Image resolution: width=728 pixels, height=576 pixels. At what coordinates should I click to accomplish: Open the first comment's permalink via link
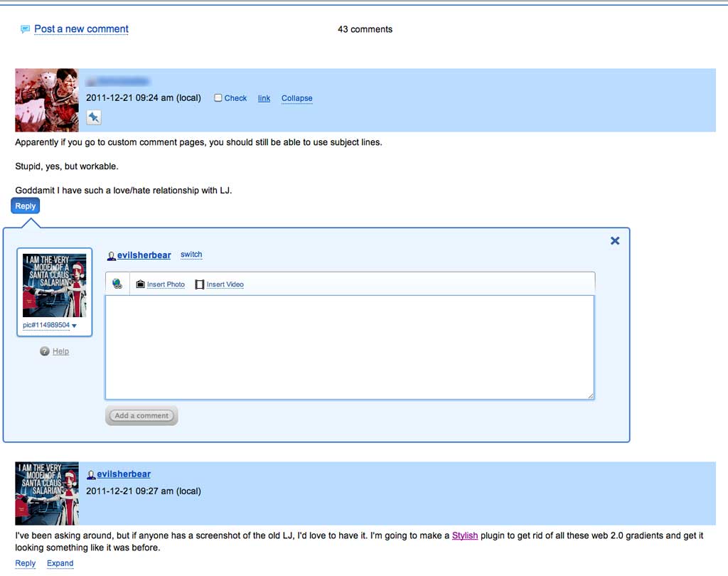[x=264, y=98]
